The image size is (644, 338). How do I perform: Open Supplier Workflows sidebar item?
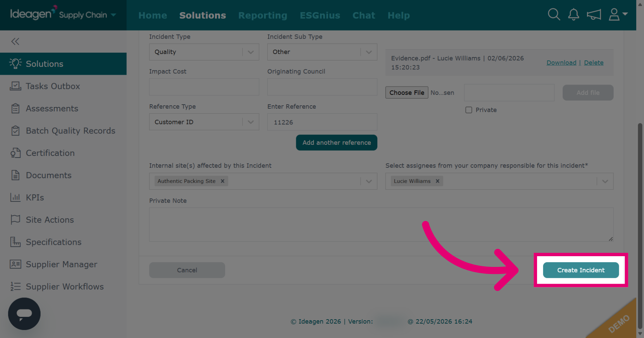(x=63, y=286)
